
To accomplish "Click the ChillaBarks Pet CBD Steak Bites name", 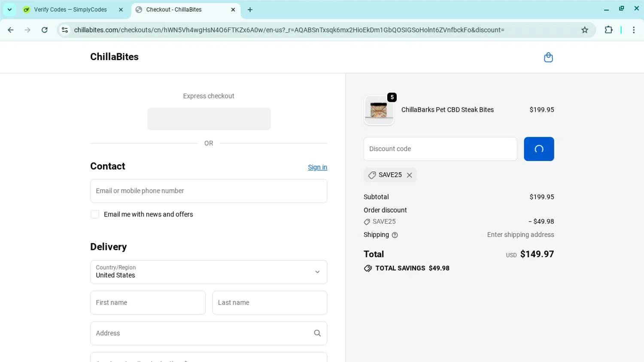I will tap(447, 110).
